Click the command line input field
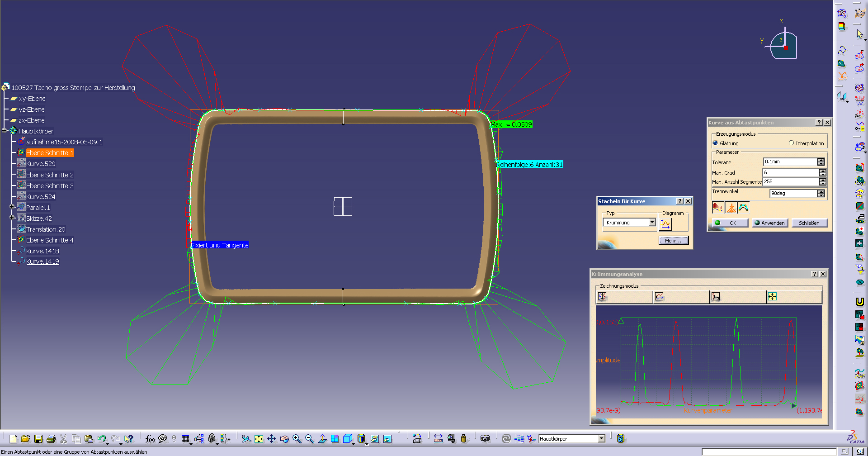868x456 pixels. tap(769, 451)
